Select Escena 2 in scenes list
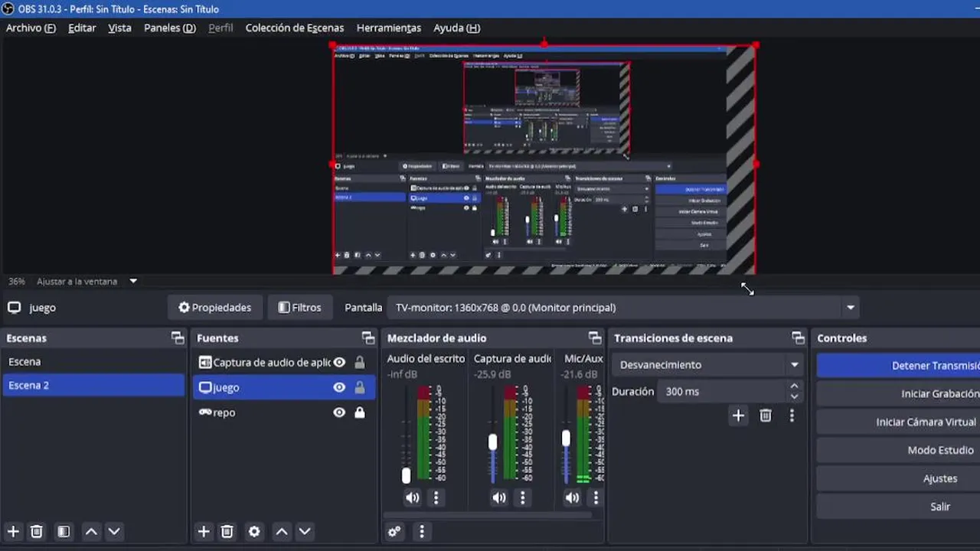 pos(93,385)
